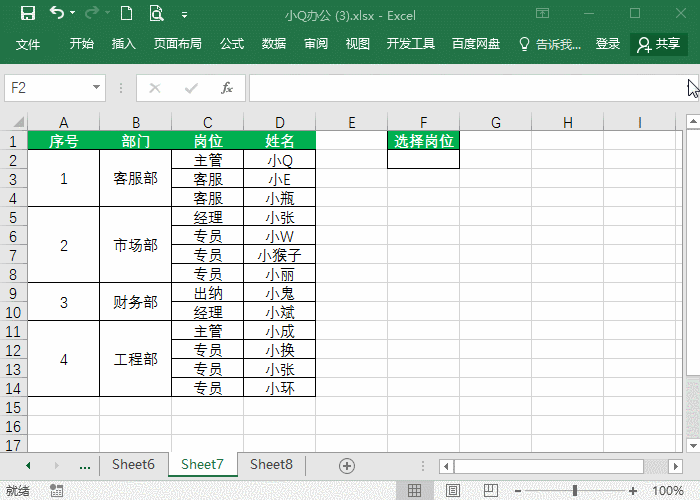Image resolution: width=700 pixels, height=500 pixels.
Task: Click the 财务部 merged cell
Action: pyautogui.click(x=136, y=302)
